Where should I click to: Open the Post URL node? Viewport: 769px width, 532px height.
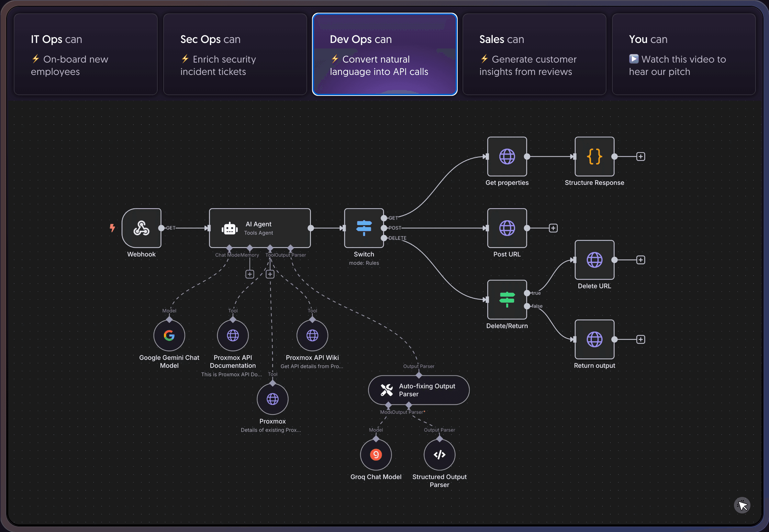point(507,228)
